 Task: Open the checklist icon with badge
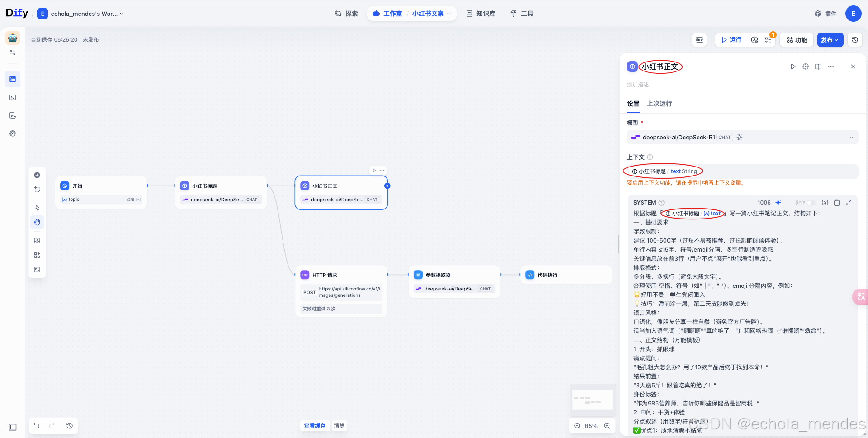pos(768,40)
